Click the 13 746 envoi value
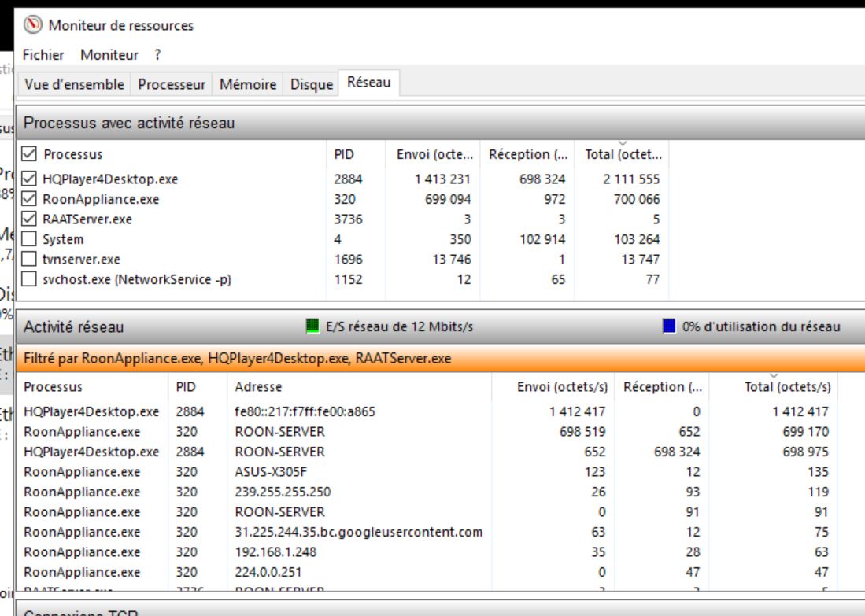 tap(451, 259)
